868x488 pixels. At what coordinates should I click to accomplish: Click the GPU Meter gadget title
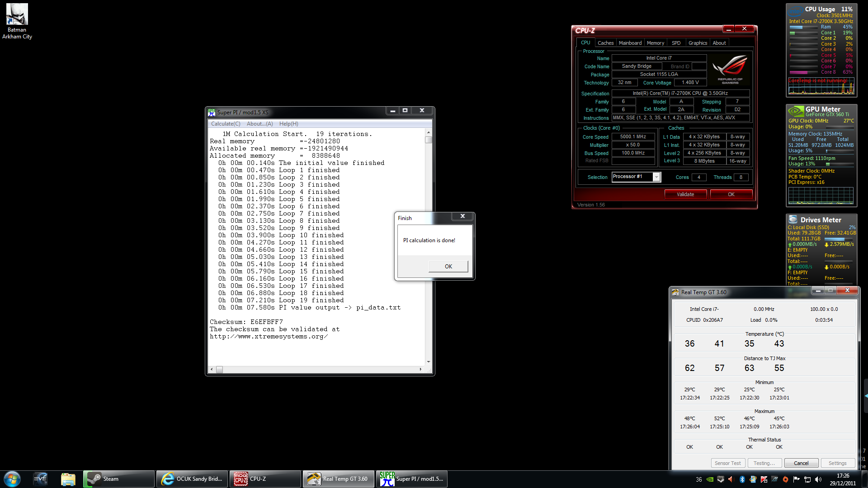coord(823,109)
